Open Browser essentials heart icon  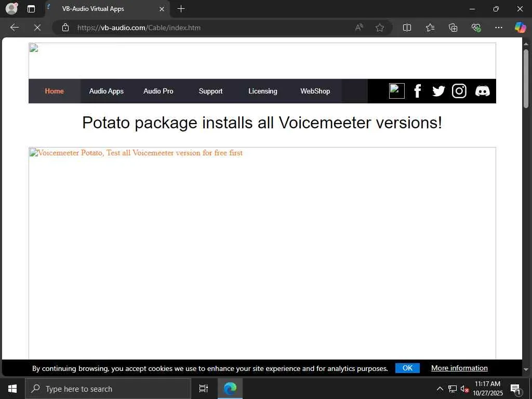(x=476, y=28)
